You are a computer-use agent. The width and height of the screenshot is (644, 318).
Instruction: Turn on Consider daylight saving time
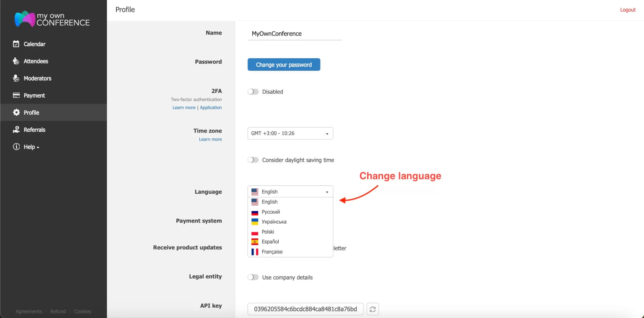coord(253,160)
